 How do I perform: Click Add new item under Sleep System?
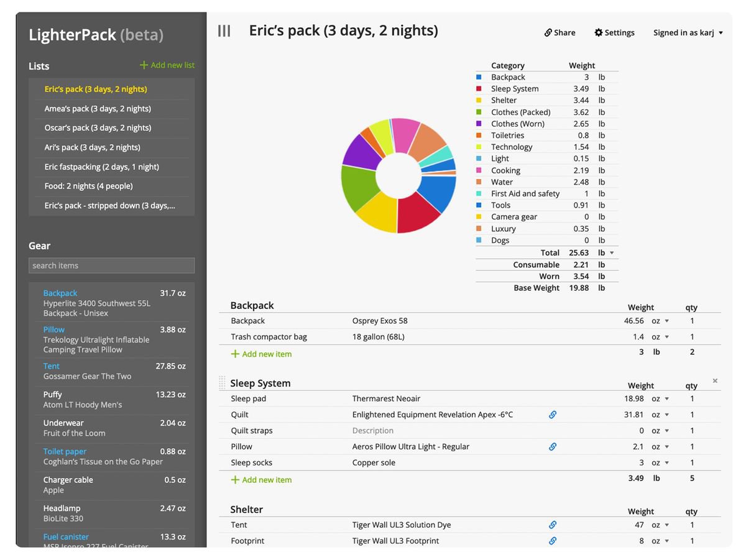point(261,480)
